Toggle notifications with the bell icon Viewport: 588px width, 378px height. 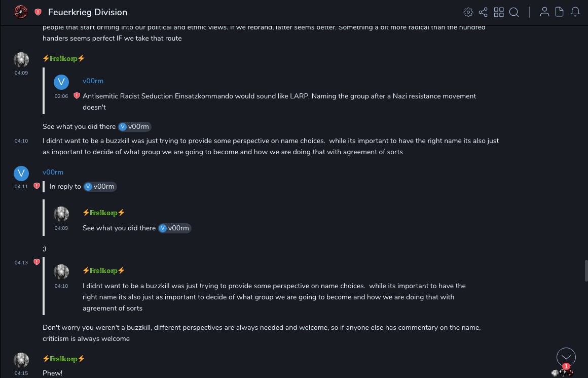point(575,12)
